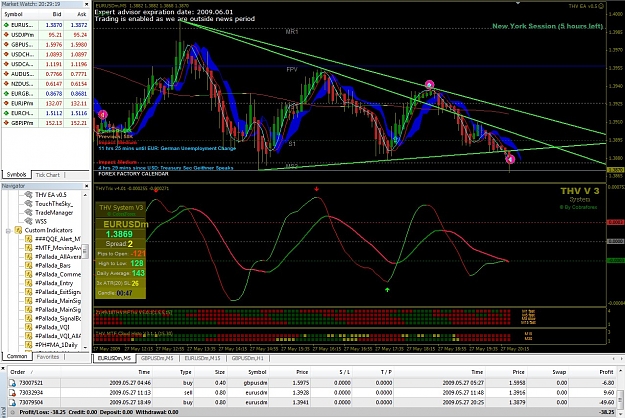Click the #Pallada_Entry indicator icon
The height and width of the screenshot is (418, 625).
coord(28,283)
